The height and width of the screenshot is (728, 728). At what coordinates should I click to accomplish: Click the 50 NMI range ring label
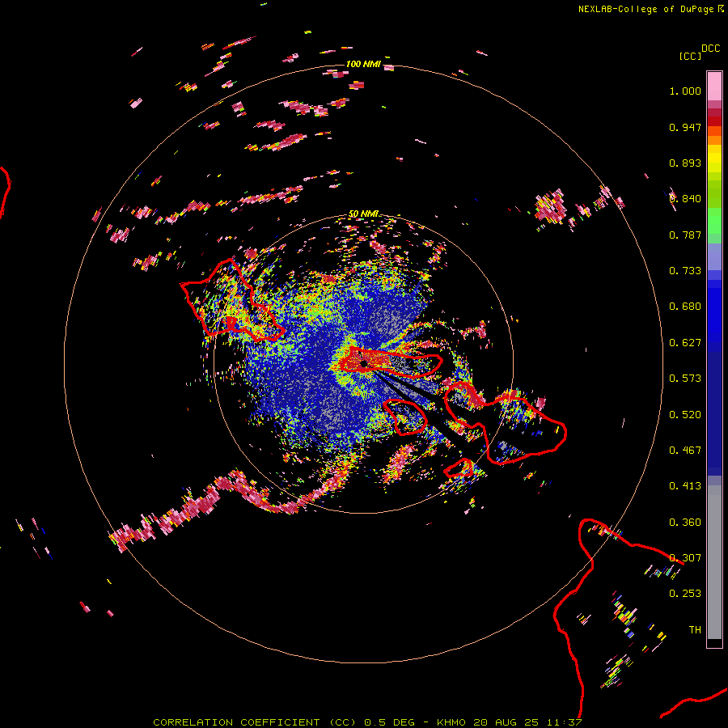(x=363, y=214)
